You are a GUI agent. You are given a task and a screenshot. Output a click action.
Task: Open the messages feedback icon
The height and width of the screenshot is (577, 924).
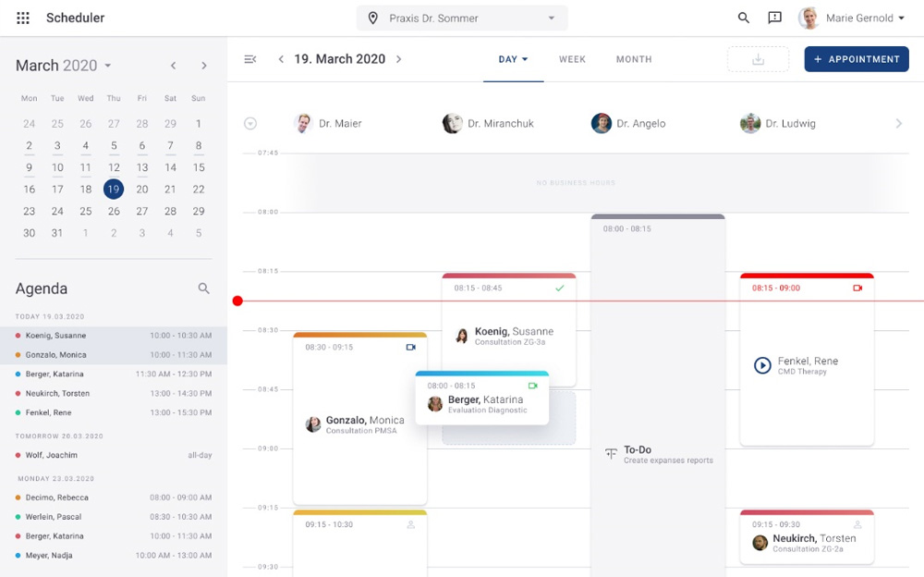pos(774,18)
